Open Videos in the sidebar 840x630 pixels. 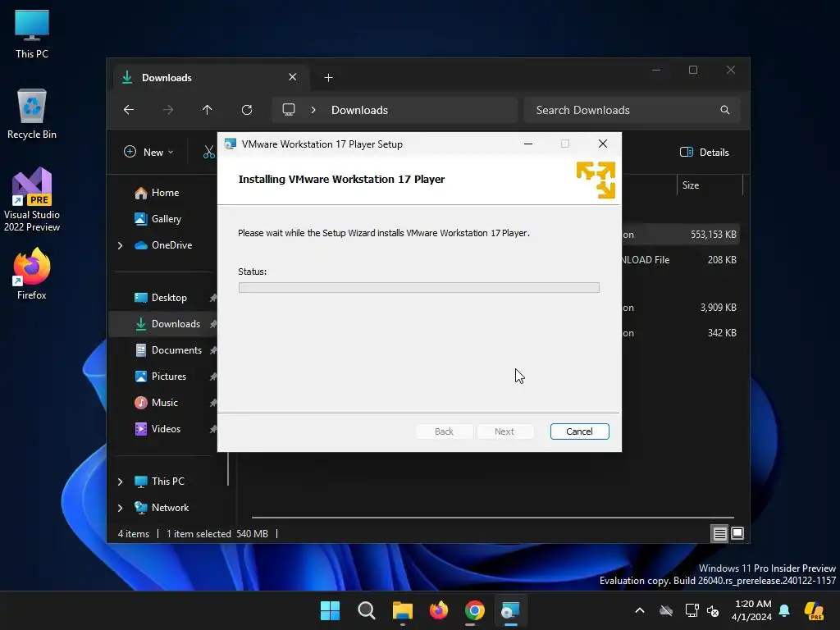coord(166,429)
